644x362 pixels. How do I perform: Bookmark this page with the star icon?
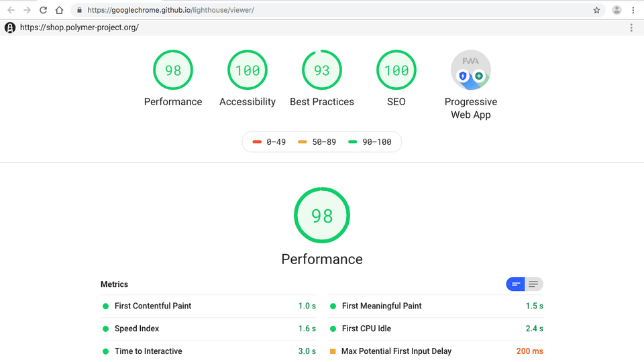click(597, 10)
